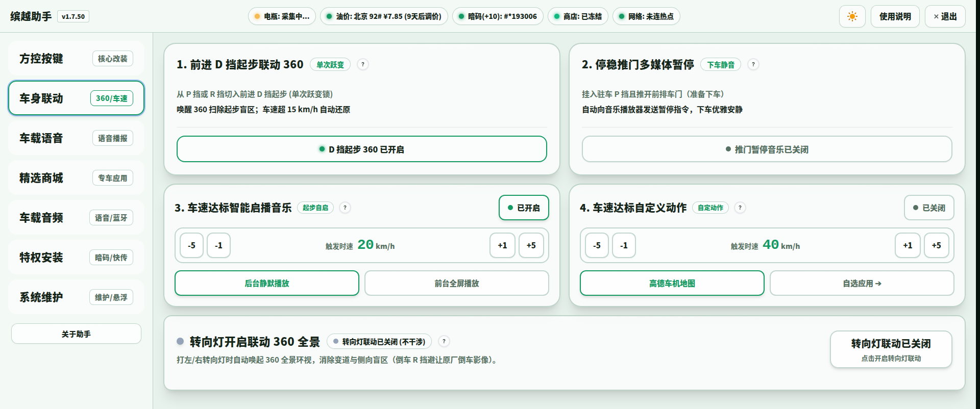Click help icon for 停稳推门多媒体暂停
The width and height of the screenshot is (980, 409).
[753, 64]
